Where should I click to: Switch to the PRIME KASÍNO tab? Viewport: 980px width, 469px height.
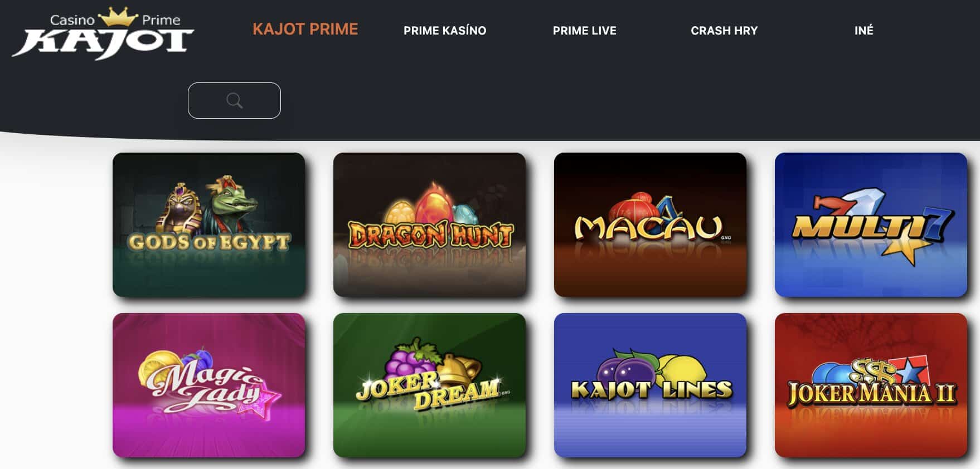coord(445,31)
